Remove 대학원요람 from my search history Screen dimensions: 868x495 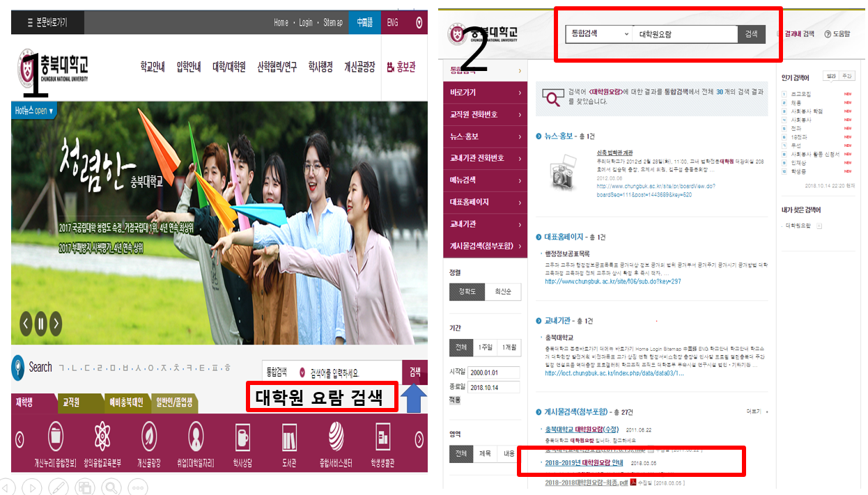pos(819,226)
